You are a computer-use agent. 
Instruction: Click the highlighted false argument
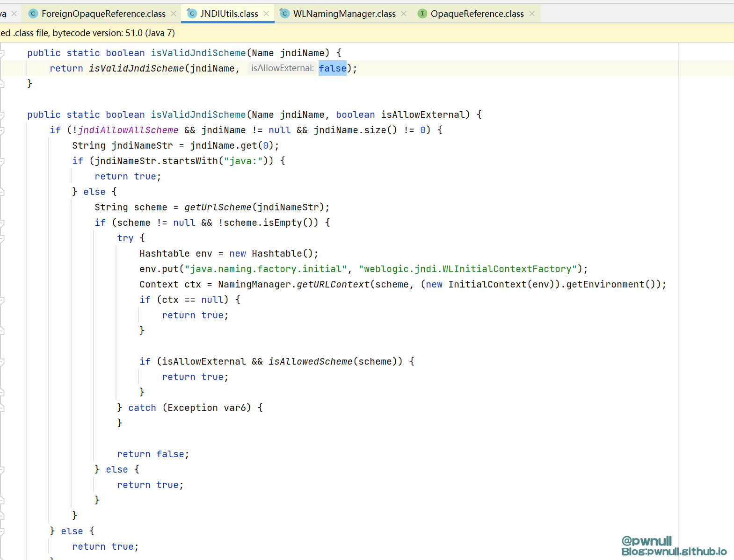pyautogui.click(x=333, y=68)
